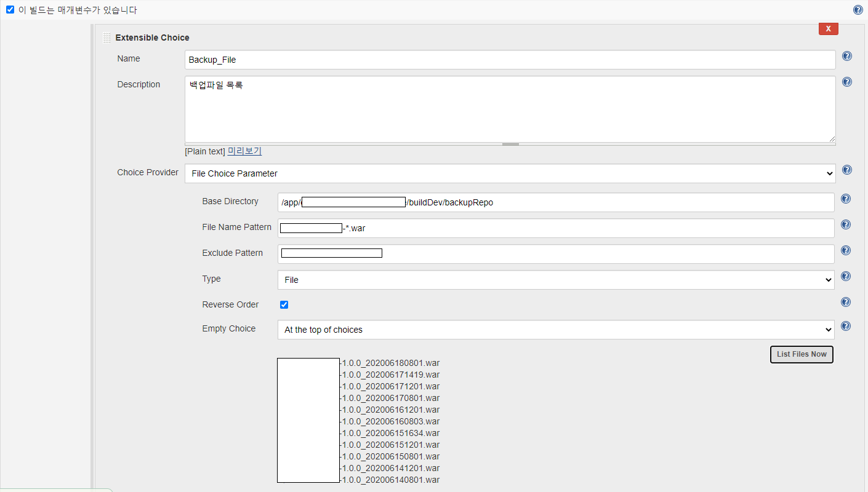This screenshot has height=492, width=868.
Task: Click file entry 1.0.0_202006150801.war
Action: coord(390,456)
